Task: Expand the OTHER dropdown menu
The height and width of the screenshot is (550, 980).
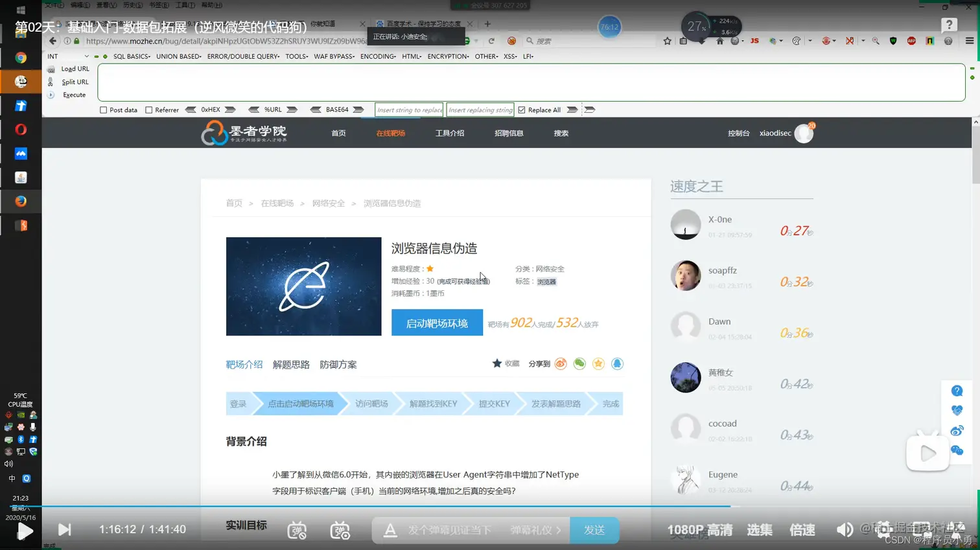Action: pos(486,56)
